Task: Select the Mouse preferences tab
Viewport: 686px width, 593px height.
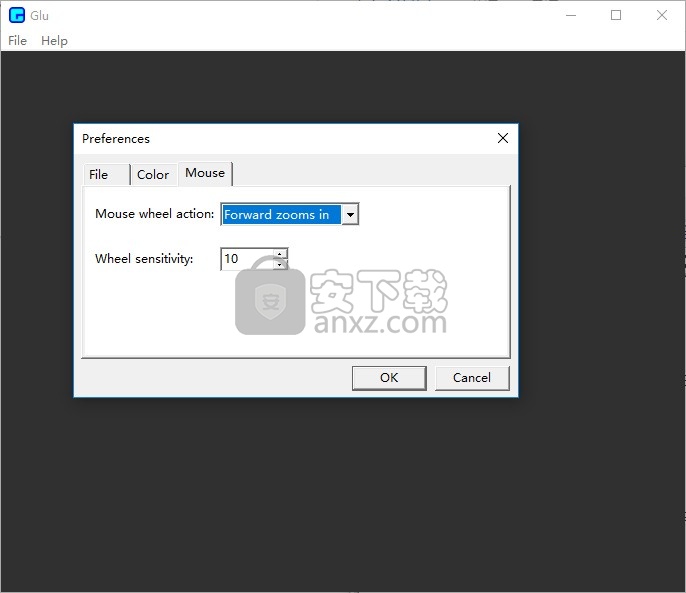Action: (x=205, y=173)
